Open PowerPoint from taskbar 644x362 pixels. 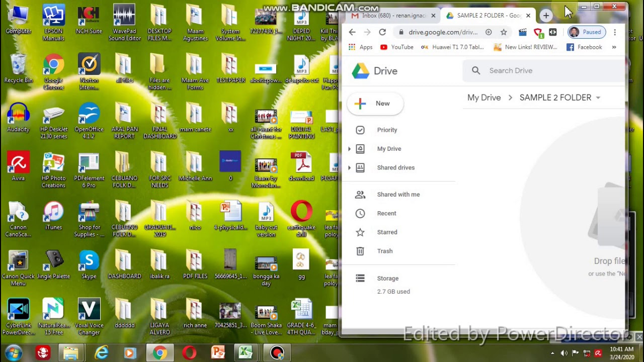point(218,353)
